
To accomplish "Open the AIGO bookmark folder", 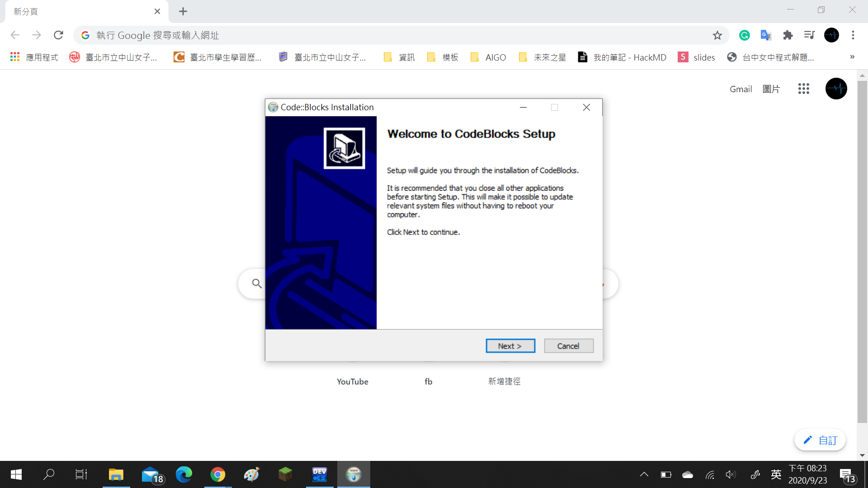I will [488, 57].
